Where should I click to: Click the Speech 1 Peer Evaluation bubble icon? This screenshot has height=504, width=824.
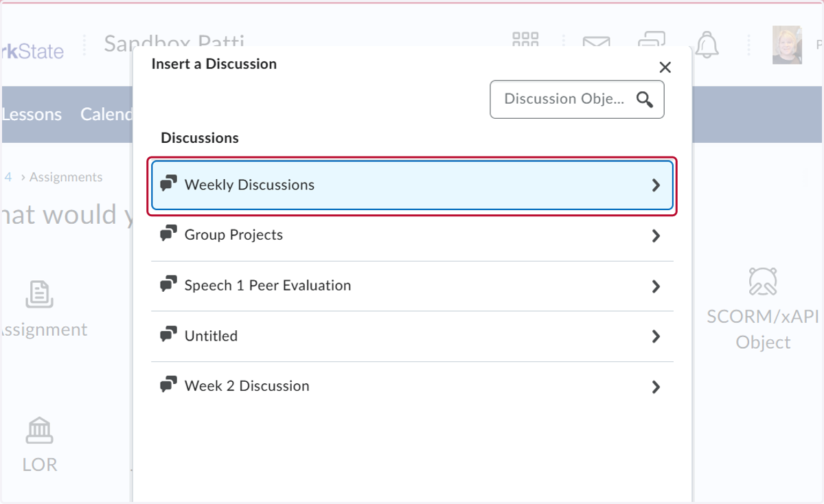(168, 284)
